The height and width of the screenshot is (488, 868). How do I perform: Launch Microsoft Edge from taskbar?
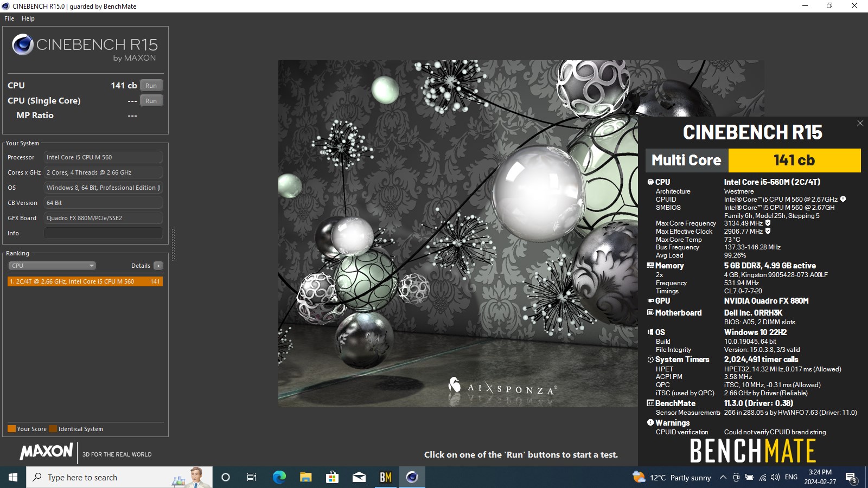coord(279,477)
